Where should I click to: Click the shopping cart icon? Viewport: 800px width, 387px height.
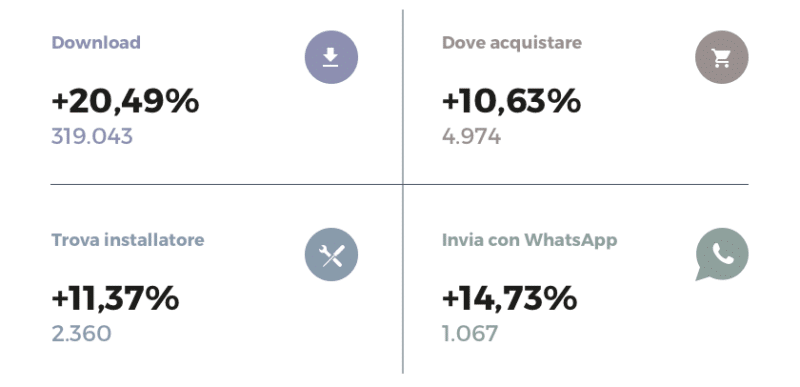[x=721, y=57]
